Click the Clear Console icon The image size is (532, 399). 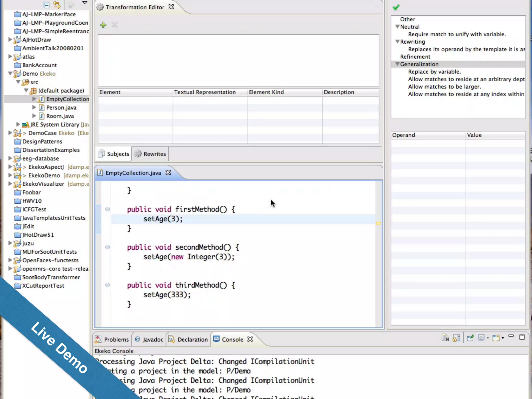(445, 338)
